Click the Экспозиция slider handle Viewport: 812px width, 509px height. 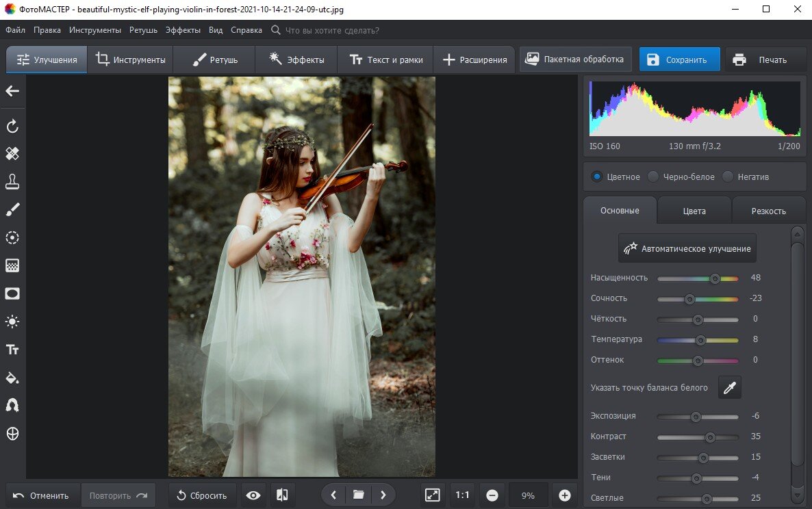pyautogui.click(x=696, y=417)
